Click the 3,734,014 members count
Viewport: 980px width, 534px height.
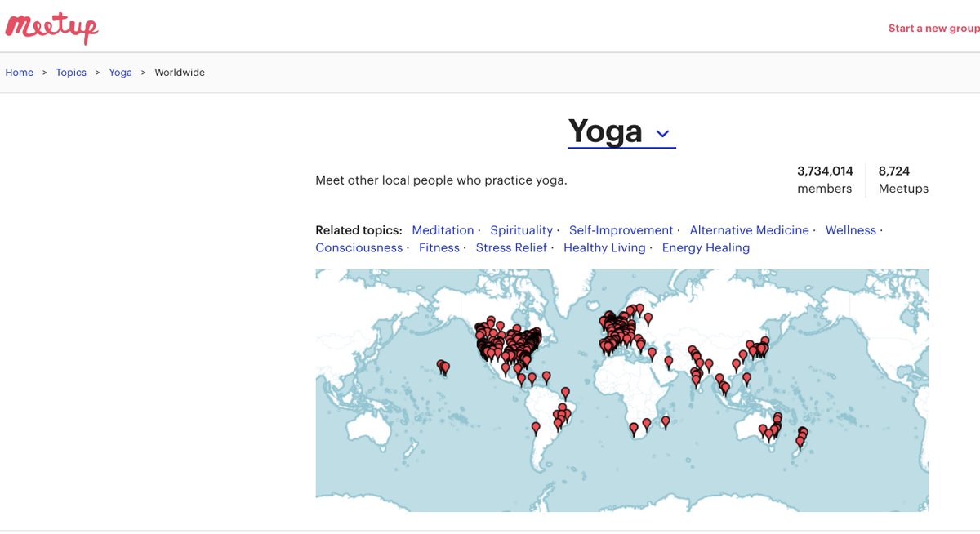[825, 180]
